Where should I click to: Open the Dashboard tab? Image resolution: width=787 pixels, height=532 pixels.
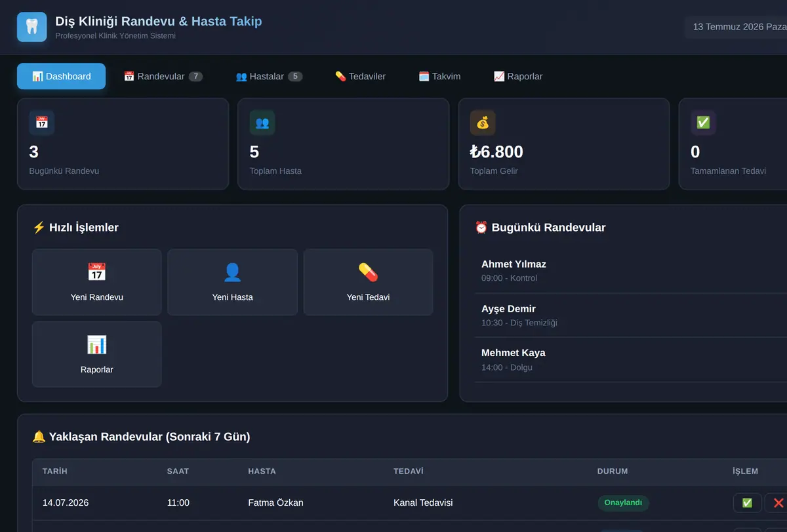(x=61, y=76)
